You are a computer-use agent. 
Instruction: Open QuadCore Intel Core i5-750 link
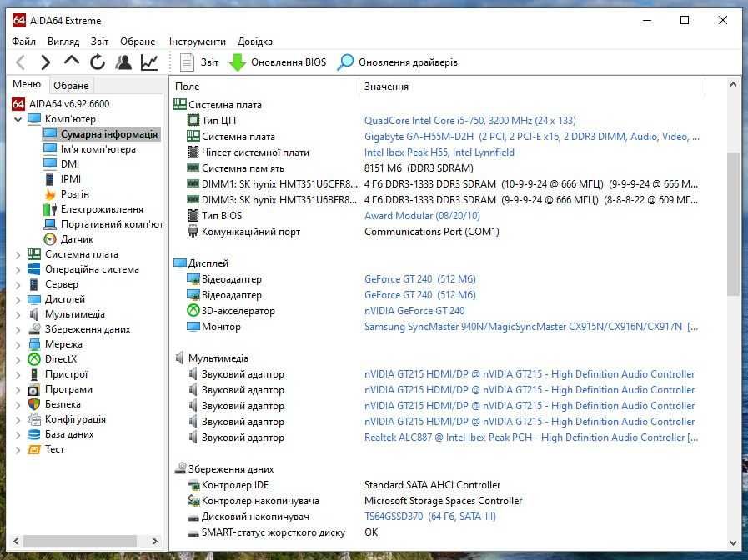469,121
